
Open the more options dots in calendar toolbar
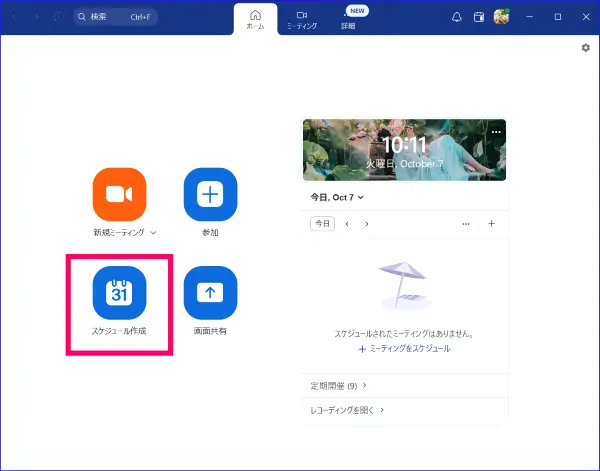coord(465,224)
